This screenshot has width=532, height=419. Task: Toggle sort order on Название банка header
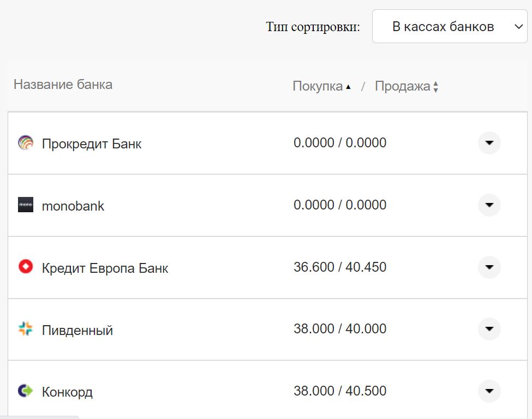point(63,84)
